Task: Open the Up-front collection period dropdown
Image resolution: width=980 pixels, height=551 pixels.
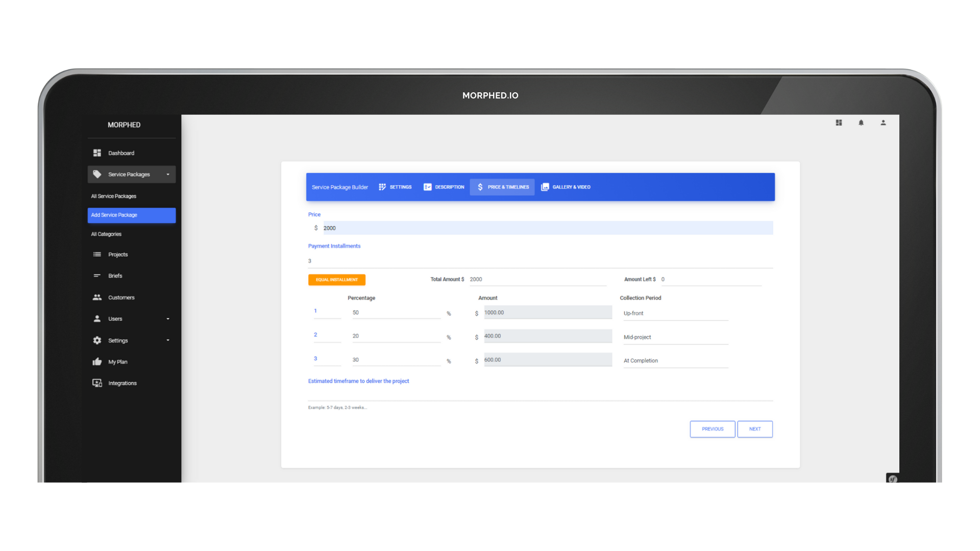Action: tap(675, 313)
